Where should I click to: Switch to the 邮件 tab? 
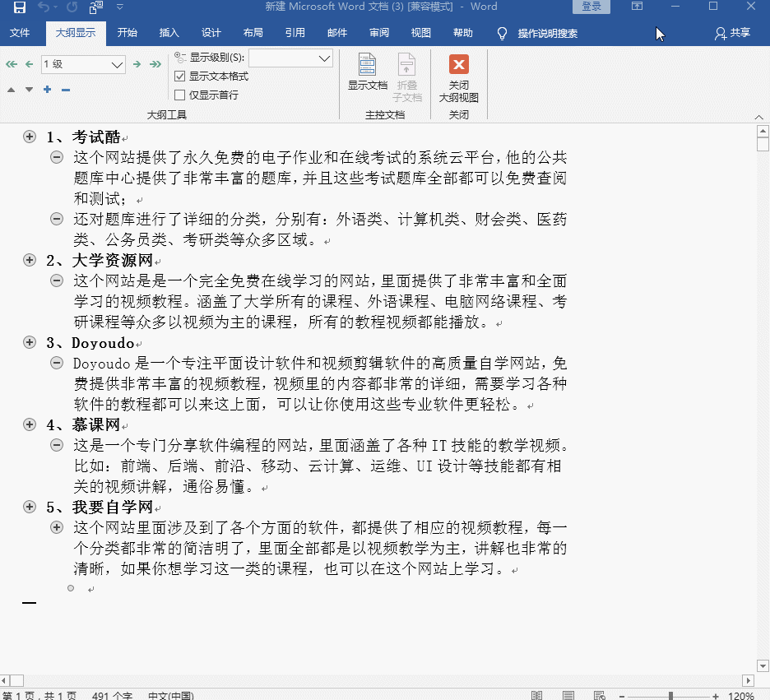coord(337,33)
